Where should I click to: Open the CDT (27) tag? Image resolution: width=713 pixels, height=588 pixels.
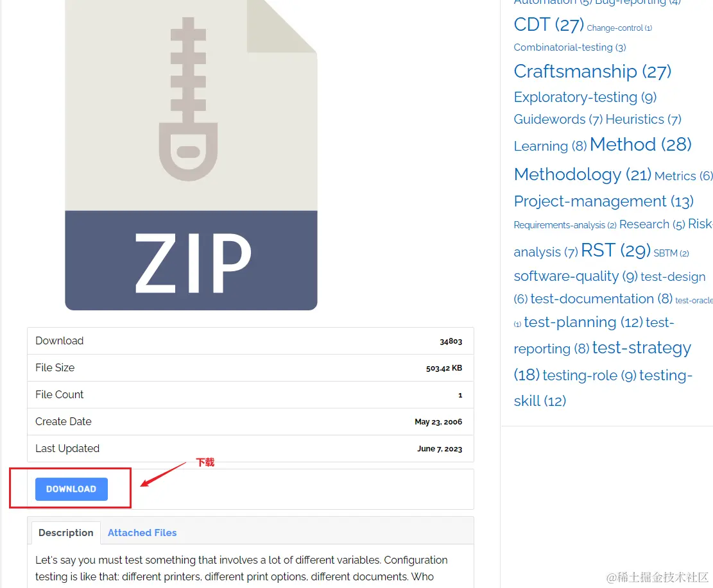pyautogui.click(x=549, y=25)
